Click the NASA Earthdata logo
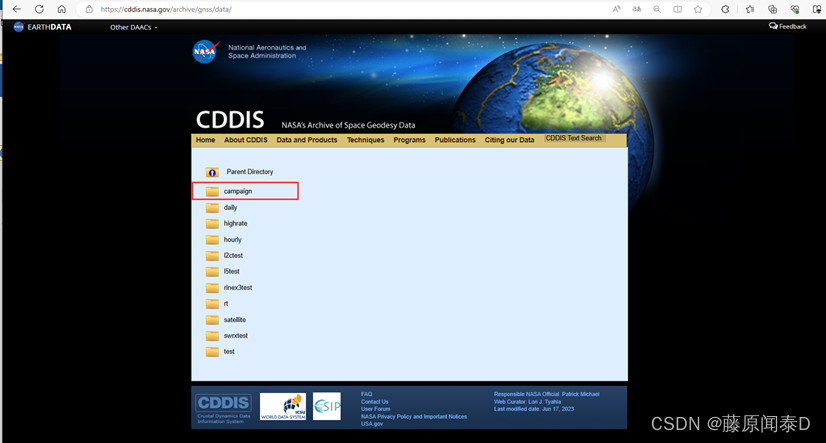This screenshot has width=826, height=443. pos(42,27)
